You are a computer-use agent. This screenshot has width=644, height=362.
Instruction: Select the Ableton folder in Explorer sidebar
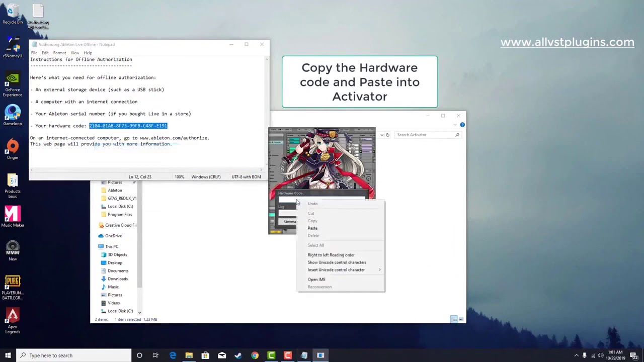115,190
